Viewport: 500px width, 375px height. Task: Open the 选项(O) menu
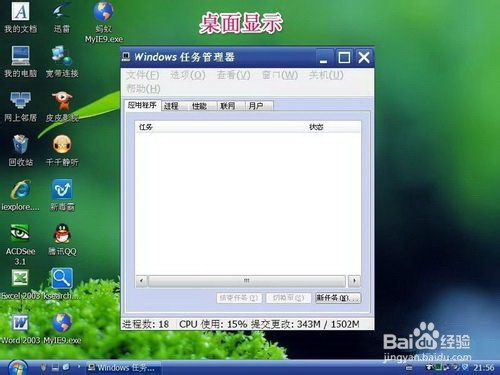pos(188,75)
